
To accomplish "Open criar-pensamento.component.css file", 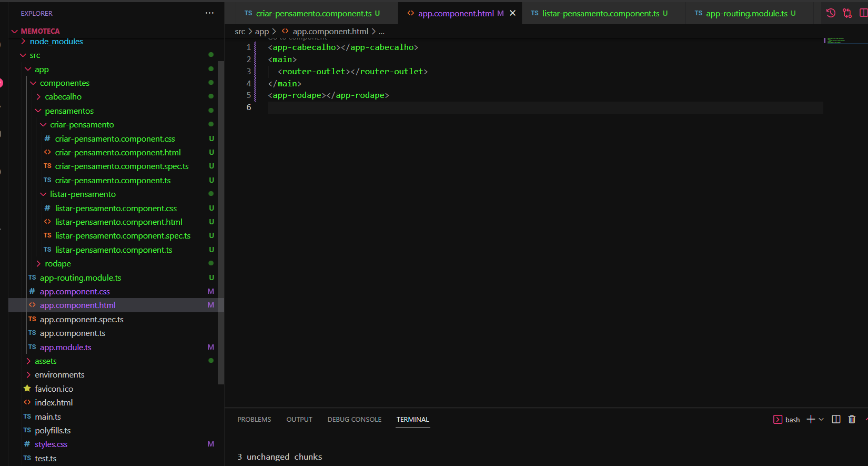I will 115,139.
